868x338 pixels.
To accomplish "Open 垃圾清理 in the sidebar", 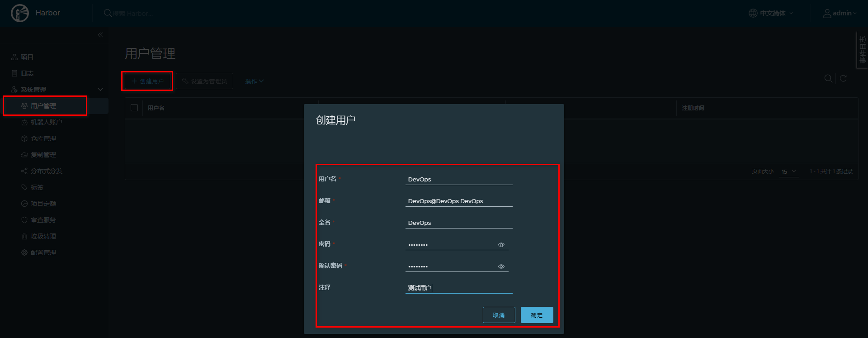I will [x=43, y=236].
